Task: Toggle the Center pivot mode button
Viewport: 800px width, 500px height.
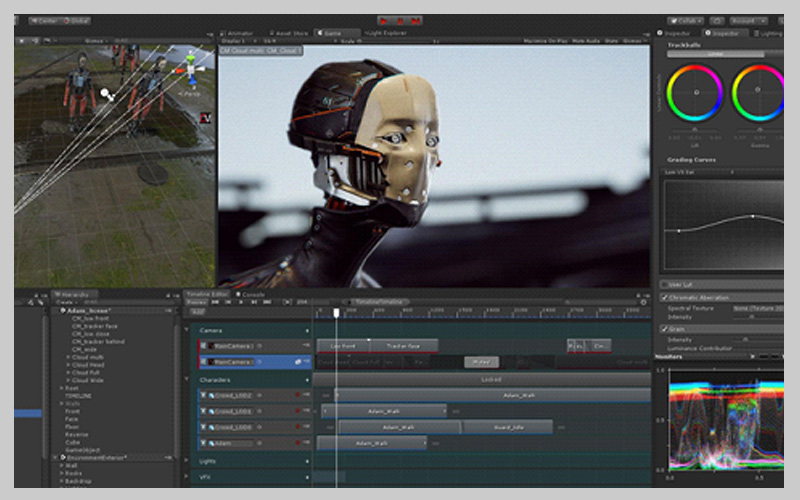Action: tap(45, 20)
